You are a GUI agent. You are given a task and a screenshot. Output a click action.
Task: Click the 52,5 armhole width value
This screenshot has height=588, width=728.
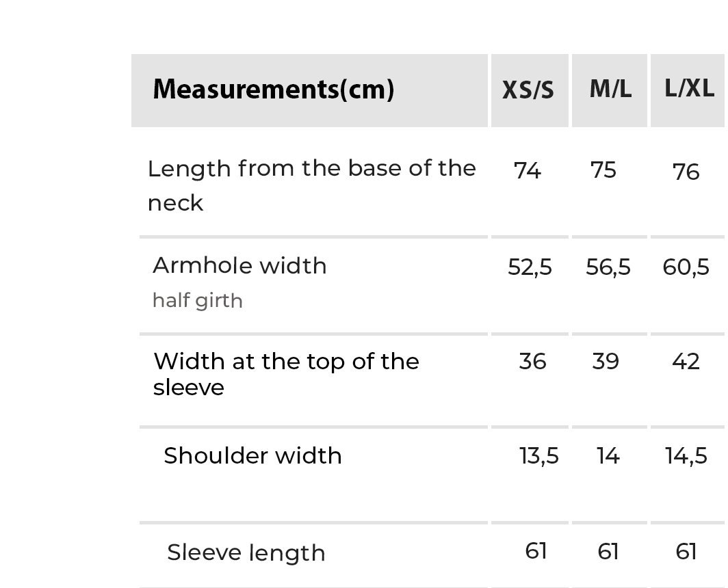(530, 267)
